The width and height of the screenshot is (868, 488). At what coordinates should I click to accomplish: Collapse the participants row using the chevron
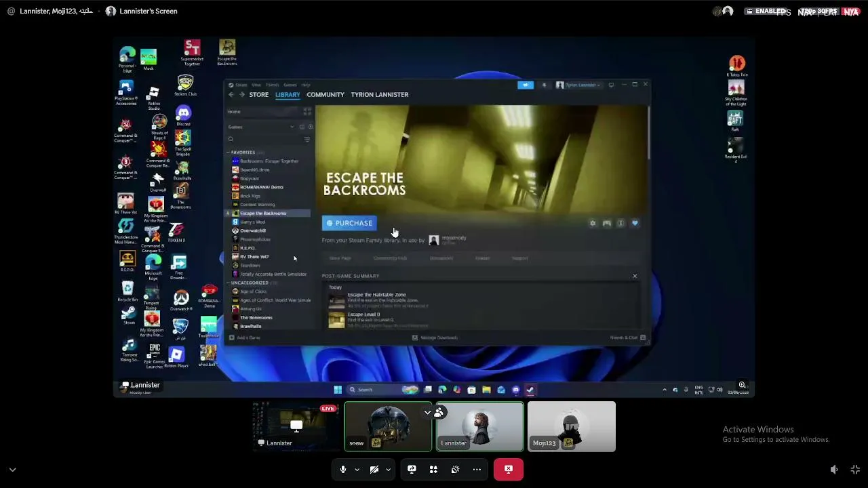coord(428,412)
